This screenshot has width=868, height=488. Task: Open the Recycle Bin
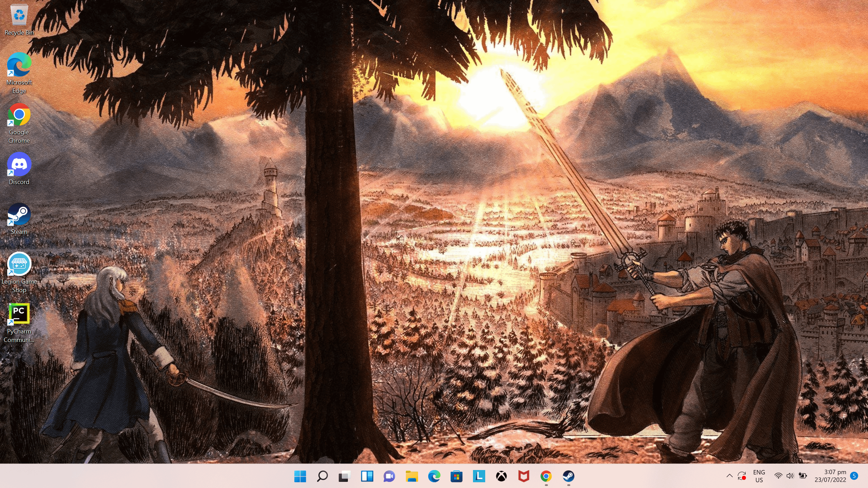(19, 15)
